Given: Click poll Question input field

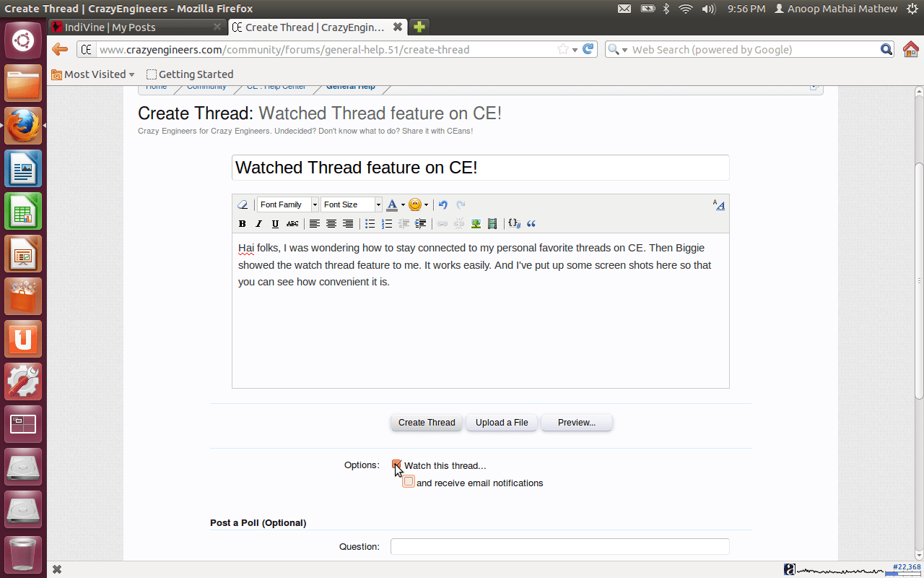Looking at the screenshot, I should tap(559, 546).
